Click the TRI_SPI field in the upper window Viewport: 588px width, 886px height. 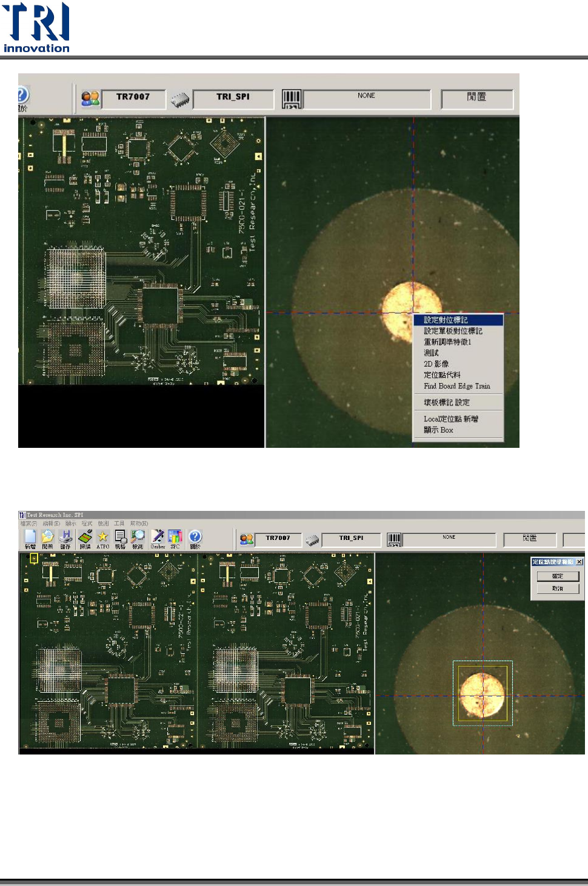(x=233, y=98)
